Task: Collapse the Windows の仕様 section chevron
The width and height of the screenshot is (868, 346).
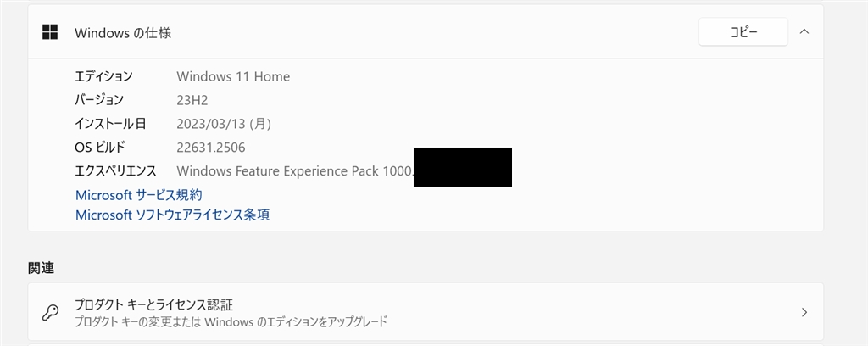Action: pos(804,32)
